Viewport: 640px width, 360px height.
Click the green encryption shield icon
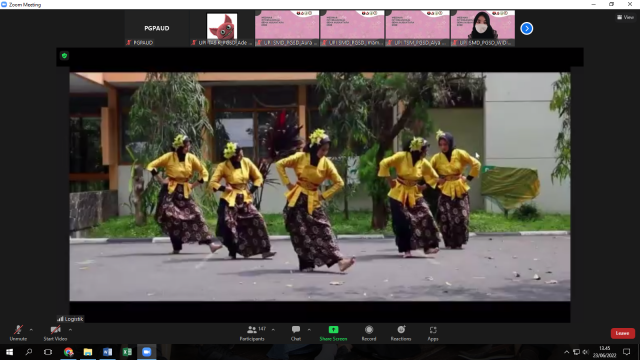(64, 56)
